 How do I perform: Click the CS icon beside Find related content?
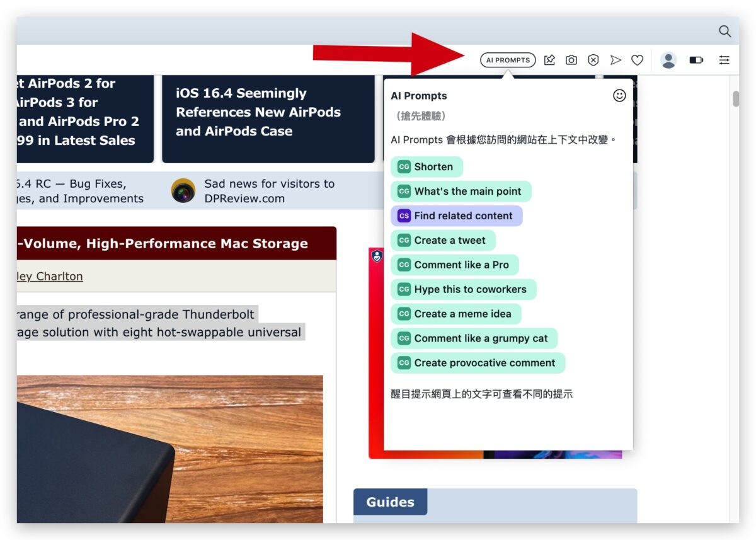(404, 216)
